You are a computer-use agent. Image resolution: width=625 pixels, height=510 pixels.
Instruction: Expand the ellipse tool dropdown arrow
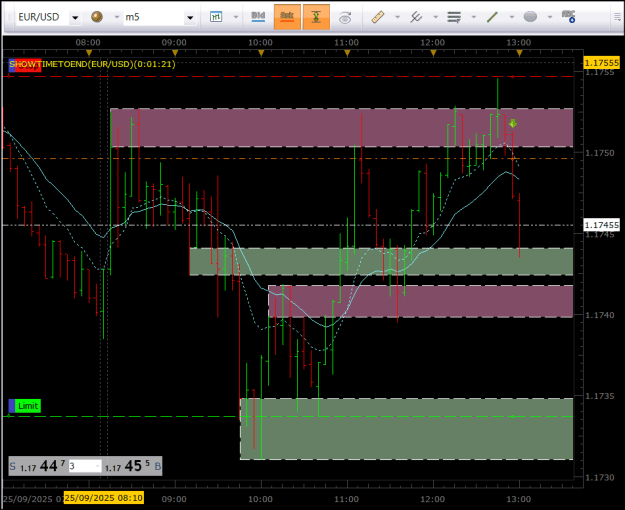550,17
